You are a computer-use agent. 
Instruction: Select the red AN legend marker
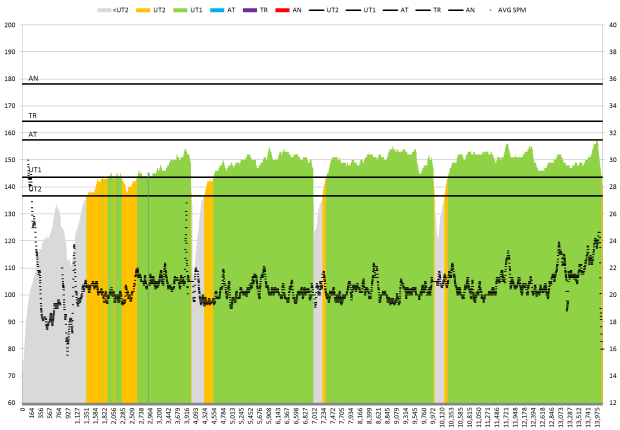[282, 9]
